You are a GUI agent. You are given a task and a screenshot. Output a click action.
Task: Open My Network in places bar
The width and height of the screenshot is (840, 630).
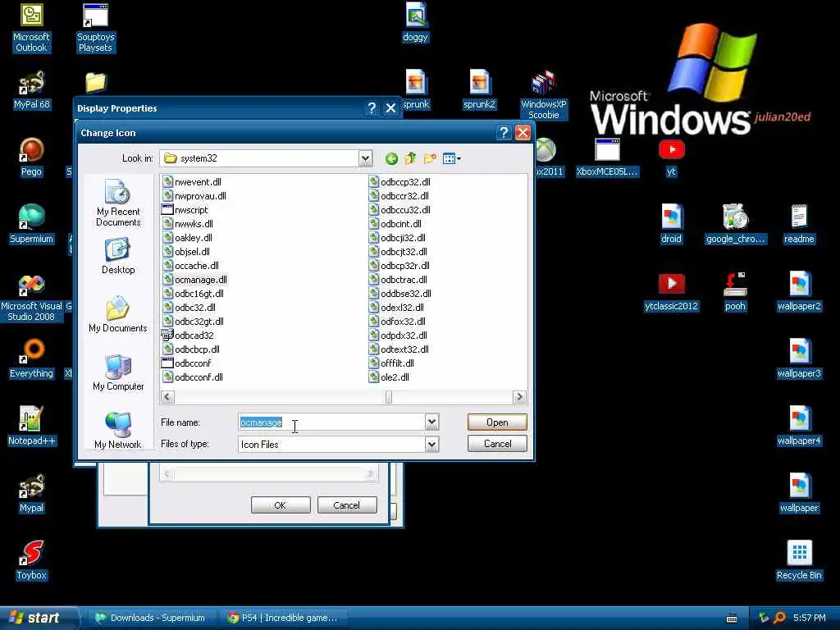pyautogui.click(x=118, y=431)
